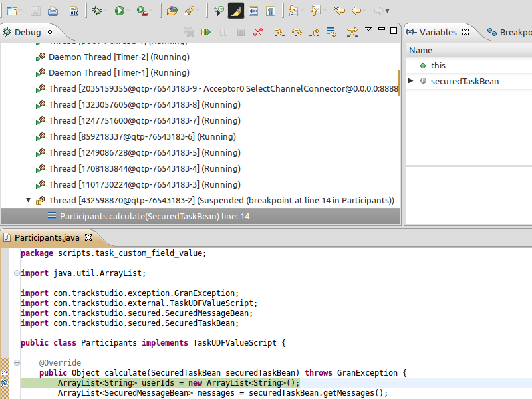Click the Step Over icon
The height and width of the screenshot is (399, 532).
(297, 32)
